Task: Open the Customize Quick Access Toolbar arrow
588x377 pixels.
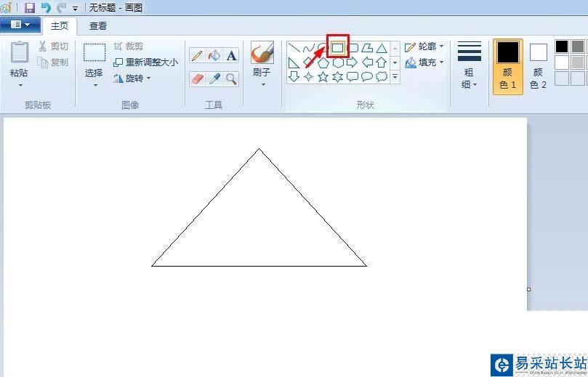Action: click(x=76, y=8)
